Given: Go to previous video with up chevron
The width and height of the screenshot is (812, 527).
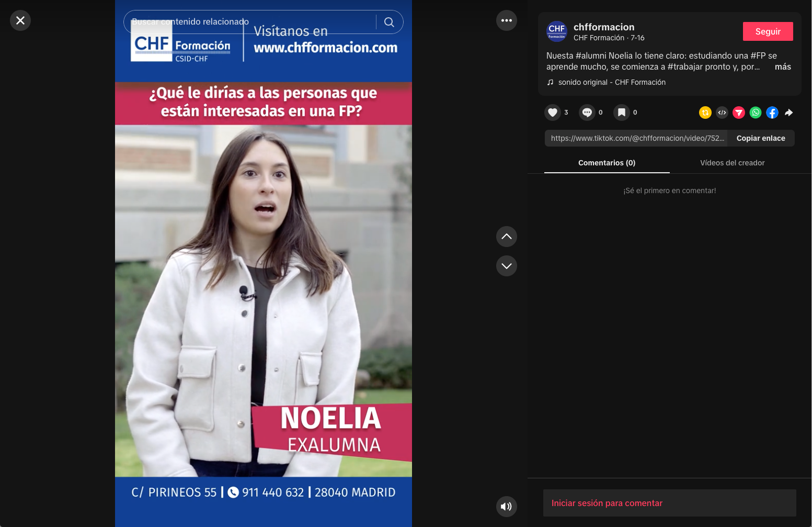Looking at the screenshot, I should 506,237.
